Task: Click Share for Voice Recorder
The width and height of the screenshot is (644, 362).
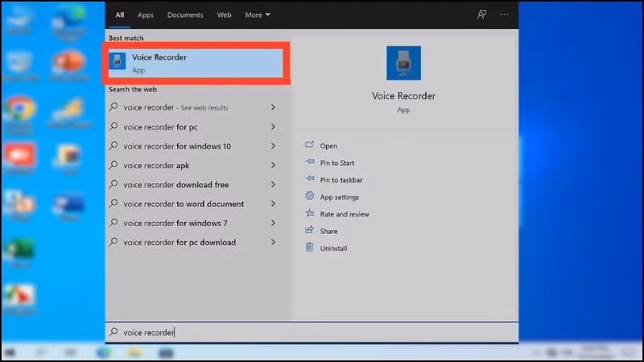Action: point(329,232)
